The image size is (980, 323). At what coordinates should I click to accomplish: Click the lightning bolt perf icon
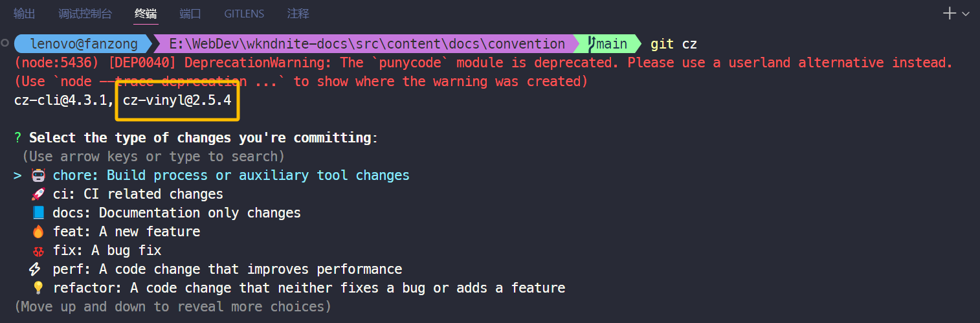coord(36,269)
